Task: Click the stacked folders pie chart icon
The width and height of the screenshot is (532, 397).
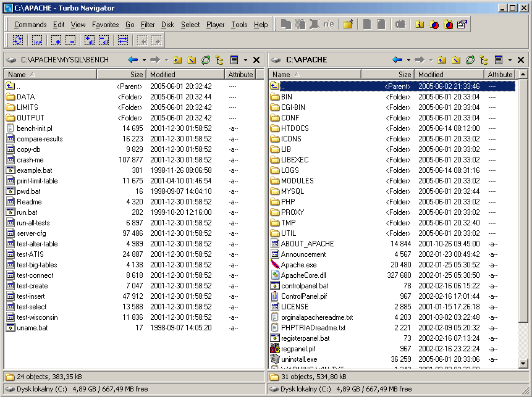Action: [448, 24]
